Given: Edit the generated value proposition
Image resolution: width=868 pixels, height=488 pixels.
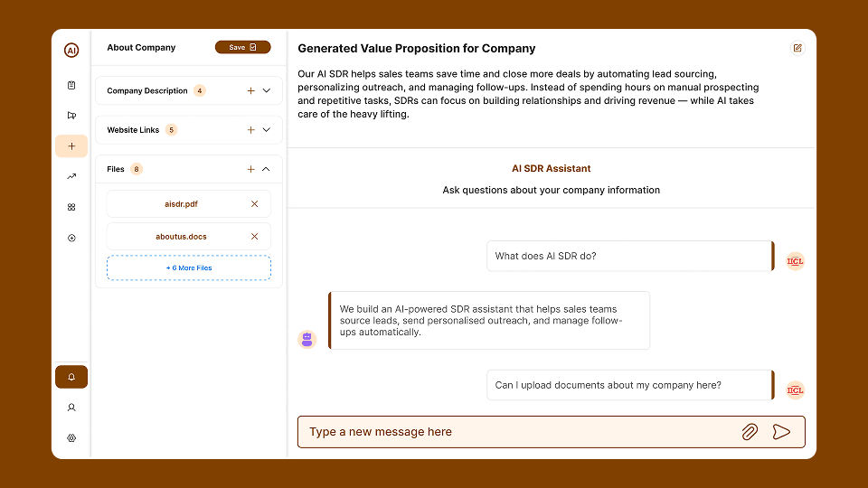Looking at the screenshot, I should click(797, 49).
